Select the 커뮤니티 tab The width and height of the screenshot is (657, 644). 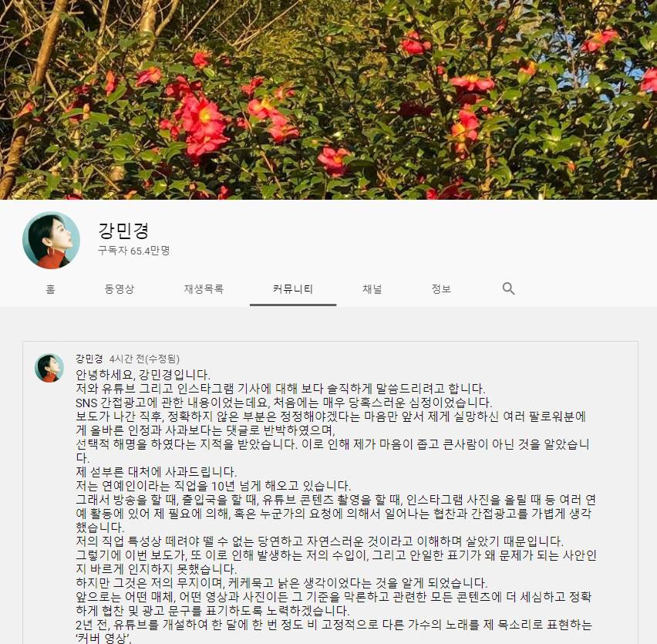click(293, 288)
